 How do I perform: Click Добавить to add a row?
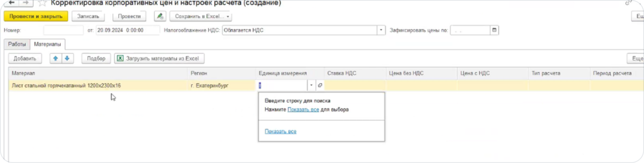click(25, 59)
